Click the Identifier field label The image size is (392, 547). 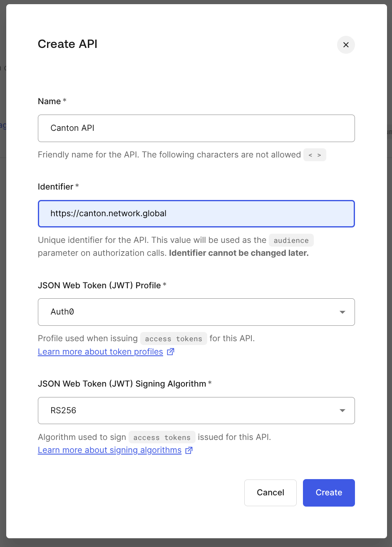pos(56,187)
